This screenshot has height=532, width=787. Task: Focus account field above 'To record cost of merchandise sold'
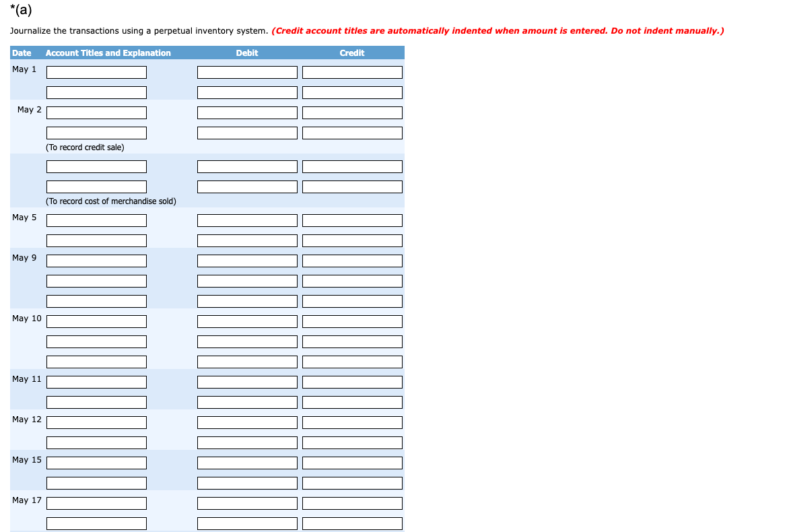click(x=96, y=187)
